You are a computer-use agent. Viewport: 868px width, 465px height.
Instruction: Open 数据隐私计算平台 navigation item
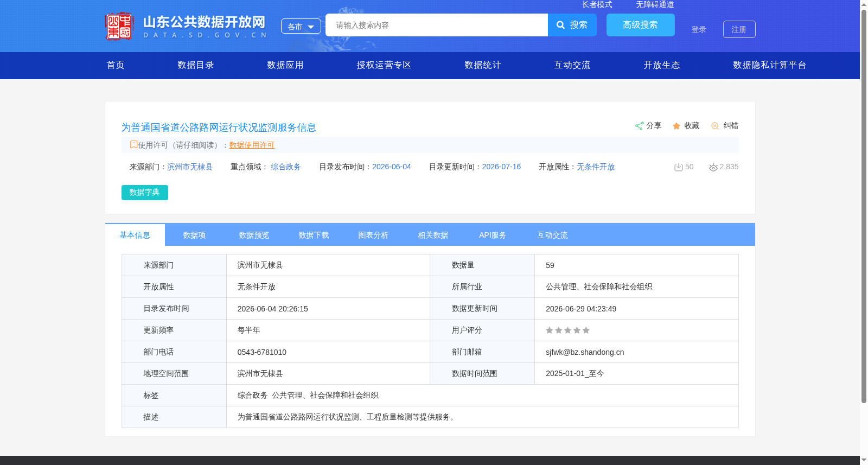[770, 65]
